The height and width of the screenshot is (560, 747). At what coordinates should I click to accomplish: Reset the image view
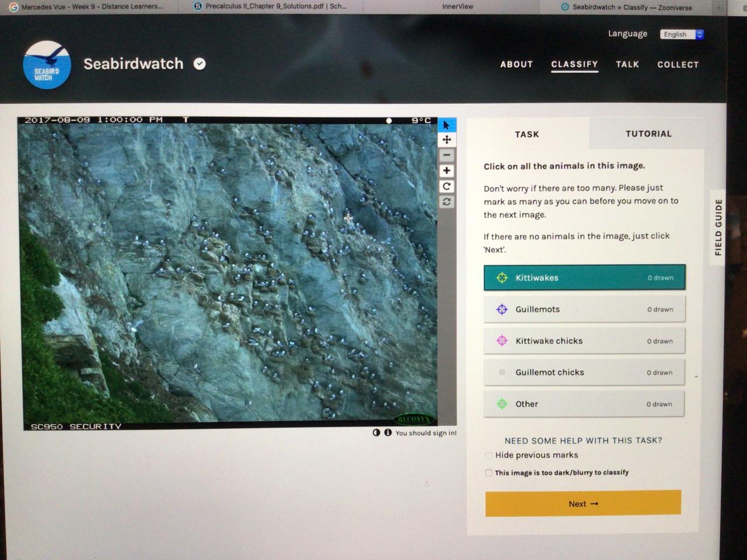coord(447,202)
